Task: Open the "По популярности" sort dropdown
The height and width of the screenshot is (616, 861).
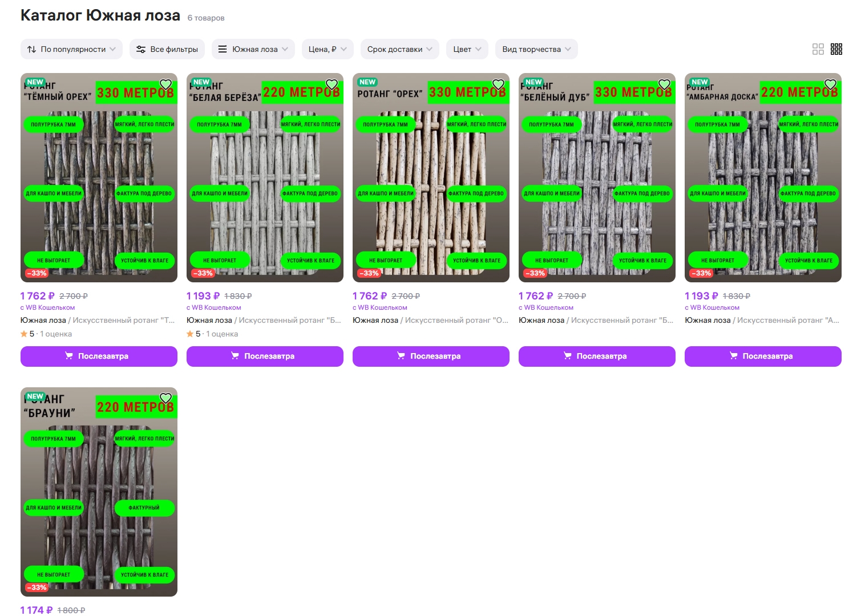Action: click(x=71, y=49)
